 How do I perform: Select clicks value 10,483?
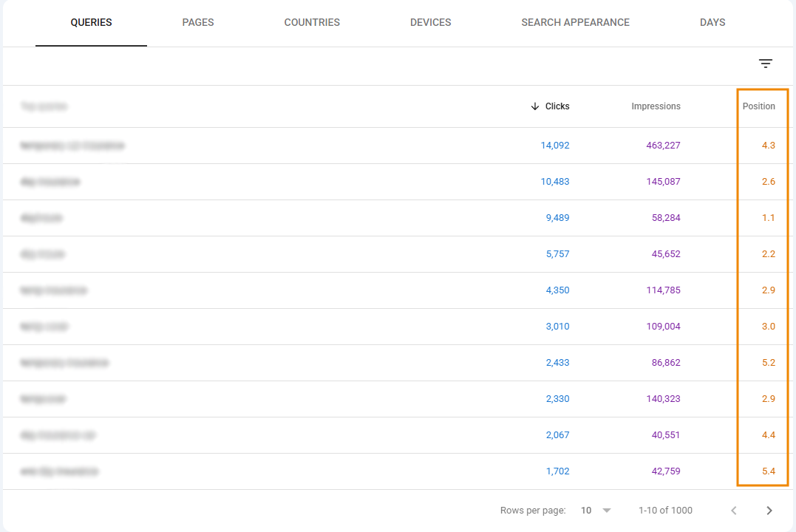coord(555,181)
